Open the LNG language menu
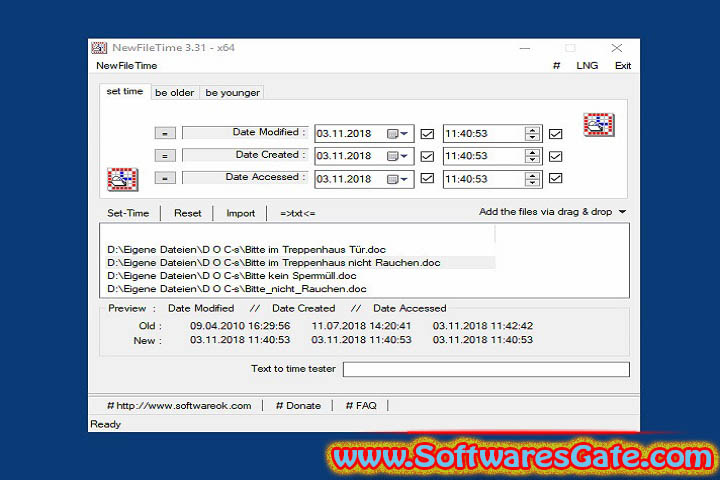720x480 pixels. click(587, 66)
